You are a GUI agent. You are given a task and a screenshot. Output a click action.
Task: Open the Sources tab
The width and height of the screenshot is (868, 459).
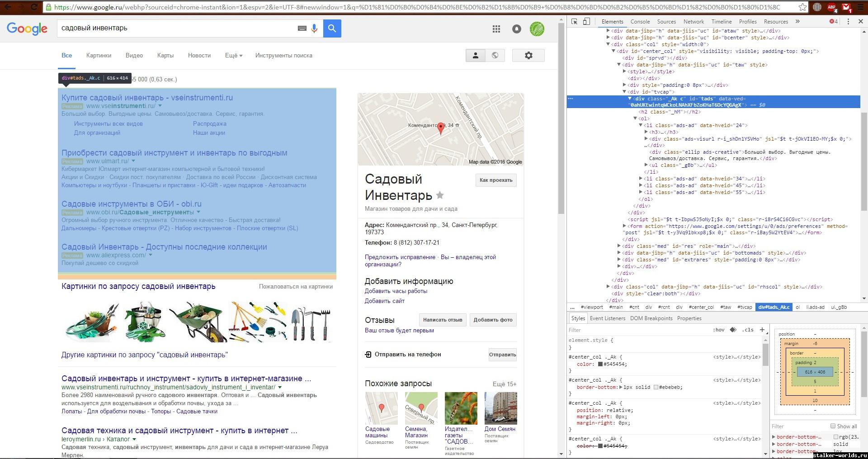tap(666, 22)
